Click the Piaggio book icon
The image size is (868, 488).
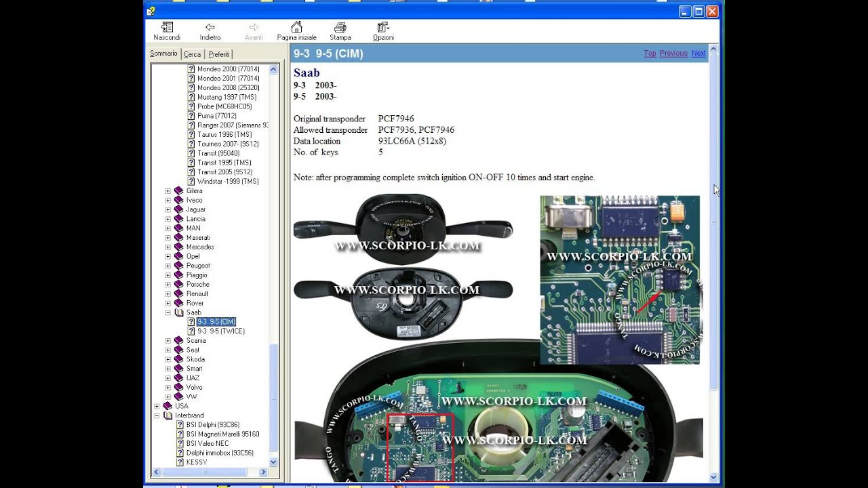179,275
